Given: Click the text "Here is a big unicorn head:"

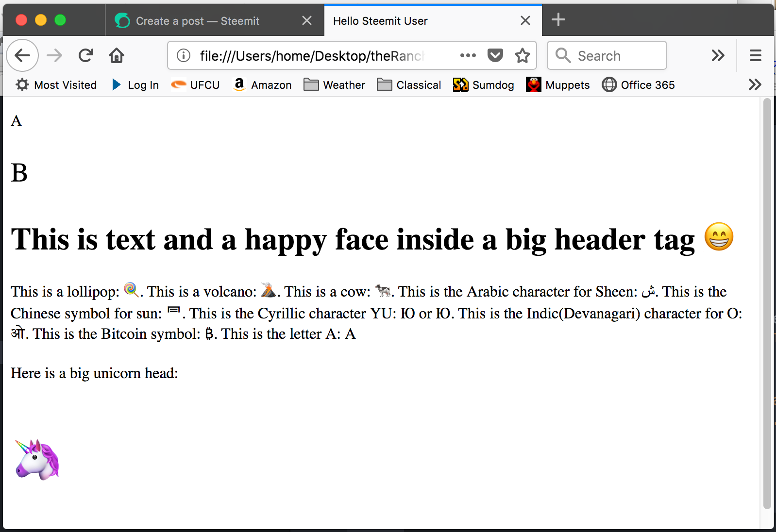Looking at the screenshot, I should pyautogui.click(x=94, y=373).
